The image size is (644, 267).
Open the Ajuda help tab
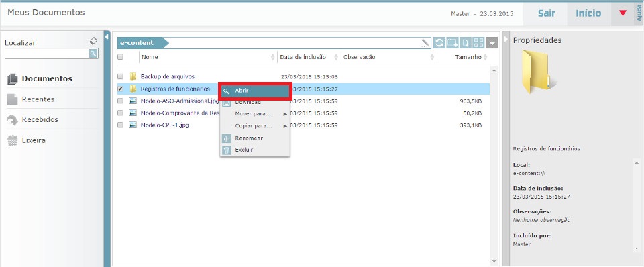click(639, 13)
